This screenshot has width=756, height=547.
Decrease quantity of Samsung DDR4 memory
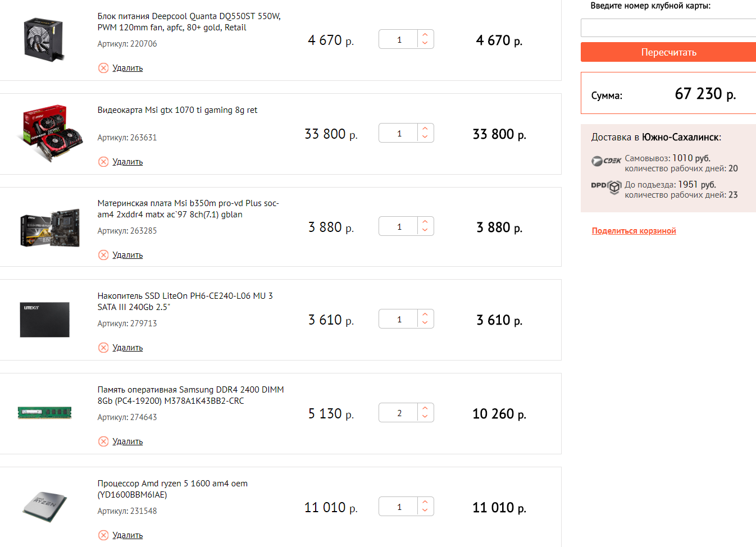(x=425, y=417)
